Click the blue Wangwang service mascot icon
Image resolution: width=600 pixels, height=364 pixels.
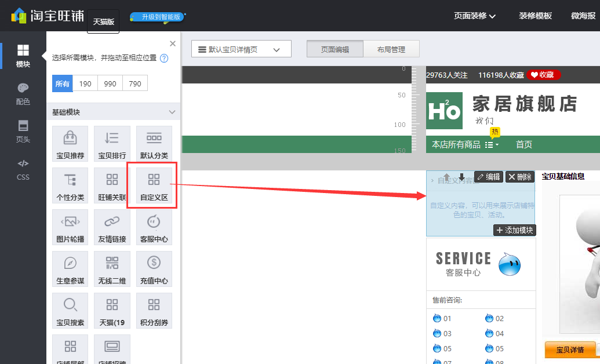click(x=510, y=264)
